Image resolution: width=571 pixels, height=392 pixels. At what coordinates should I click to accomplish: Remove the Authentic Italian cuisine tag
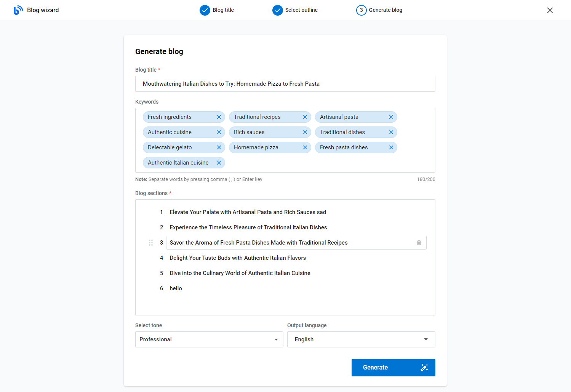219,163
